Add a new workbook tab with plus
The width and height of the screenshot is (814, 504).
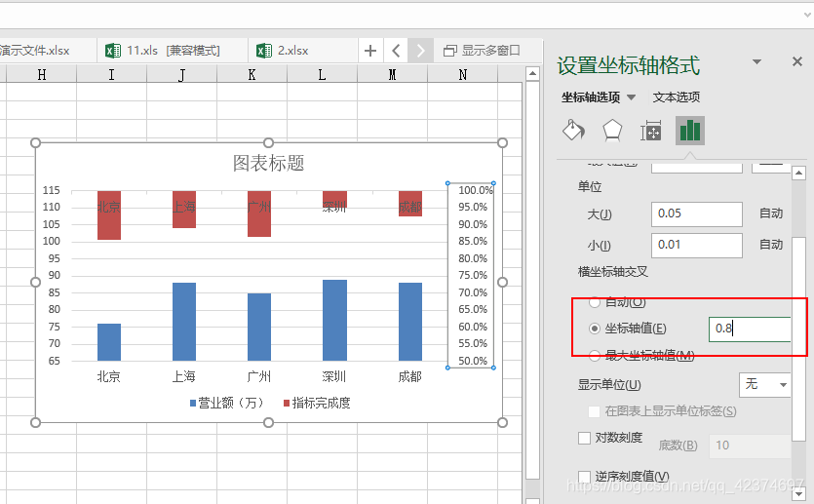coord(370,51)
